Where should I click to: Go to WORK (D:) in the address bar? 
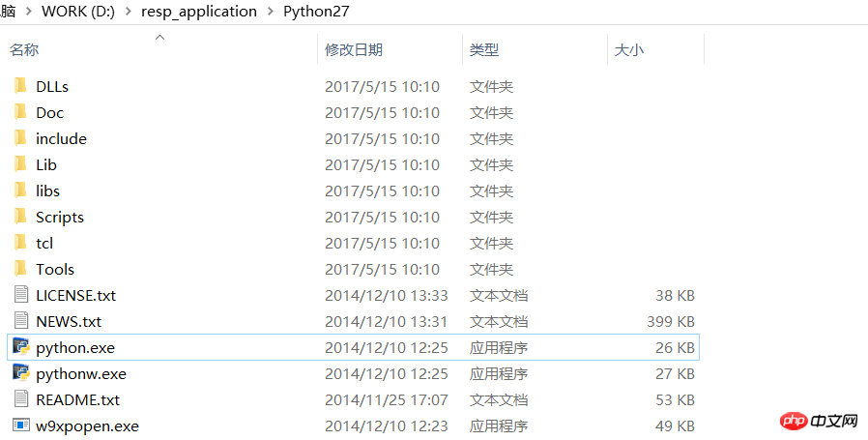[x=78, y=11]
